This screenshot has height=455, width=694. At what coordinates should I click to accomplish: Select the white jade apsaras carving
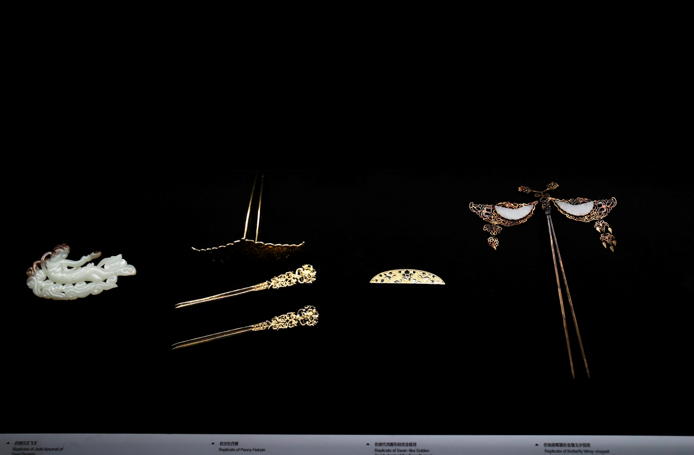point(81,272)
